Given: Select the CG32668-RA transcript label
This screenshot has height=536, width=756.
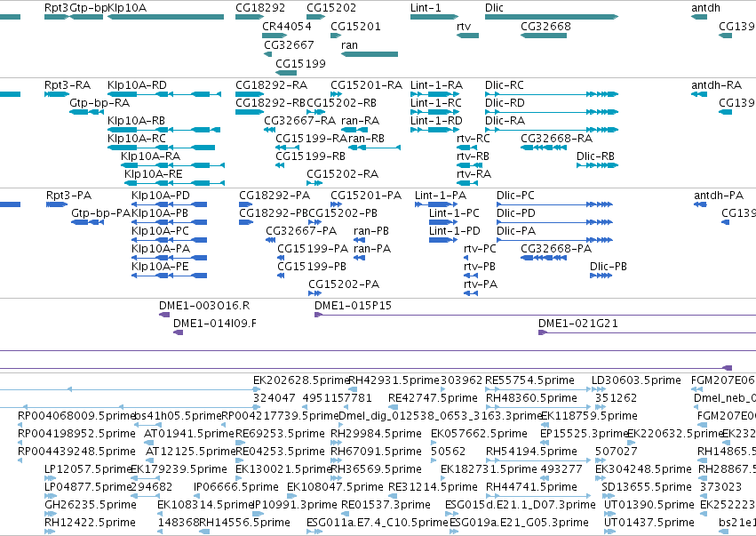Looking at the screenshot, I should click(x=557, y=139).
